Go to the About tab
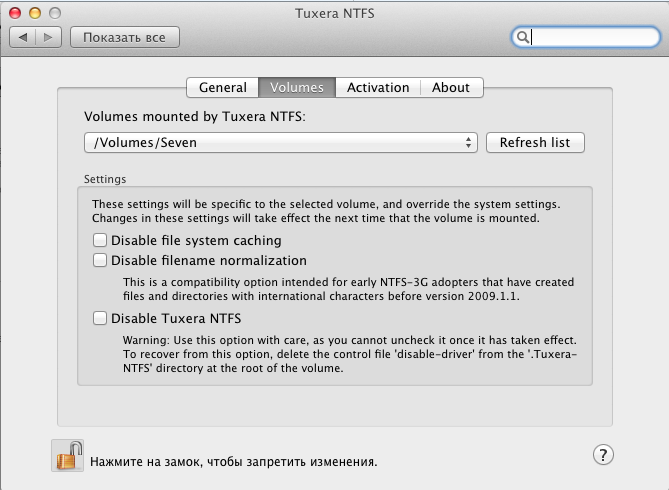Image resolution: width=669 pixels, height=490 pixels. [x=451, y=87]
